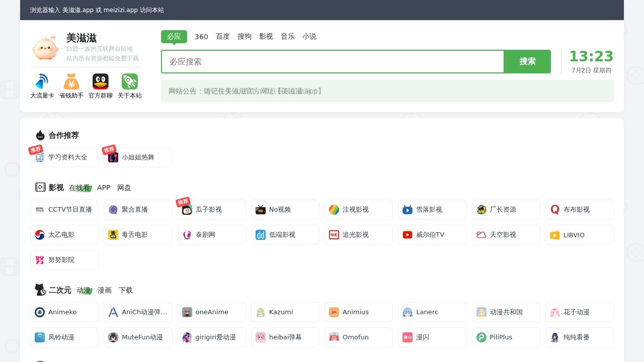Open the 关于本站 rocket icon
This screenshot has height=362, width=644.
tap(130, 86)
